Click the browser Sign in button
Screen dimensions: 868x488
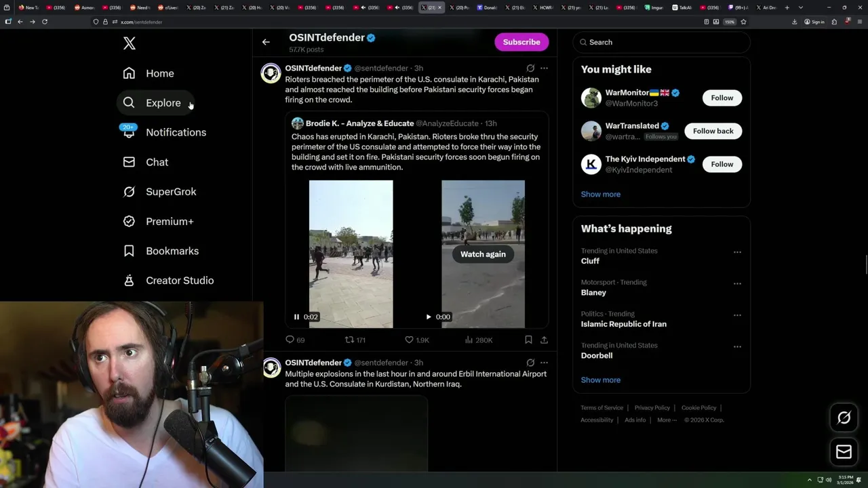pos(814,22)
